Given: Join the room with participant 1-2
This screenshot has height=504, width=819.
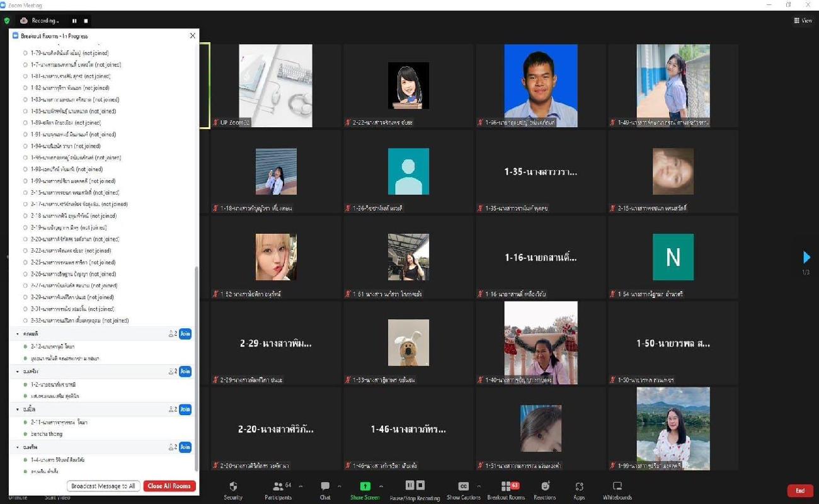Looking at the screenshot, I should tap(185, 371).
